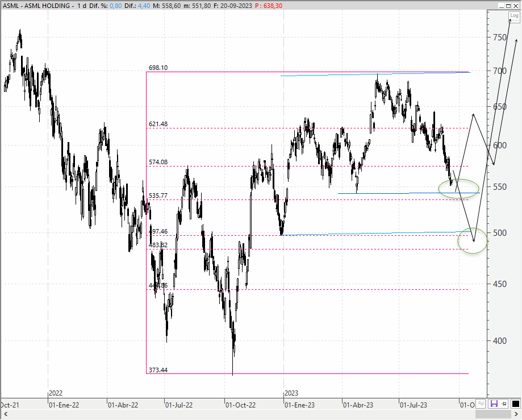Click the 650 price axis label
The image size is (522, 420).
coord(500,107)
